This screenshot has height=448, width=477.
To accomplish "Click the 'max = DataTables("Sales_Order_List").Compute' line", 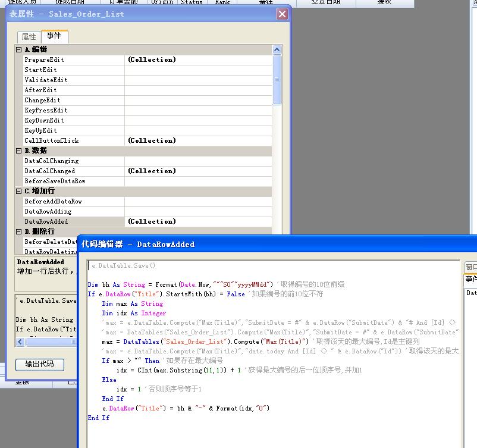I will (261, 342).
